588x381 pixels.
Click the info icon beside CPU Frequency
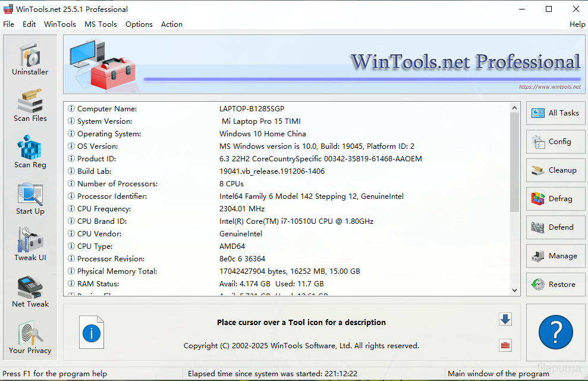(71, 208)
